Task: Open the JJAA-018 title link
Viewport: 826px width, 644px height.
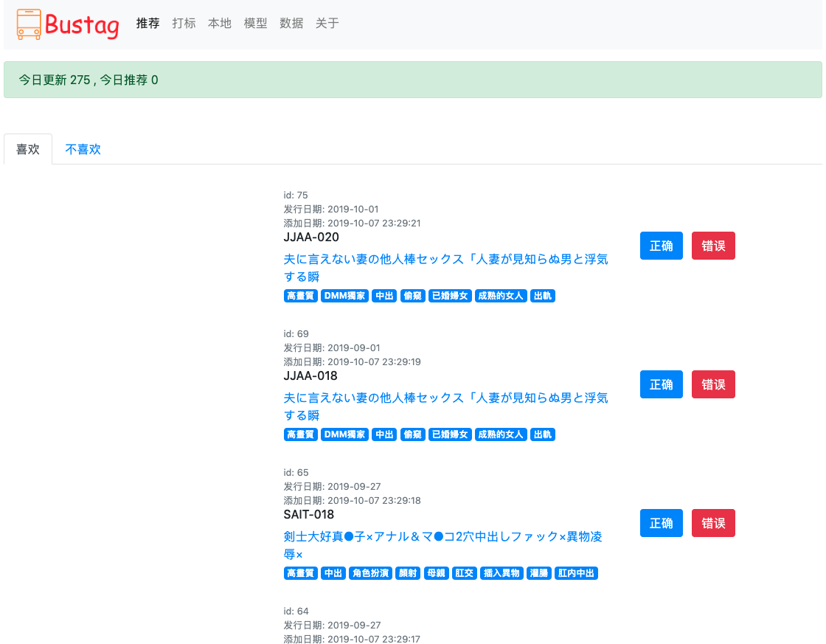Action: pos(445,406)
